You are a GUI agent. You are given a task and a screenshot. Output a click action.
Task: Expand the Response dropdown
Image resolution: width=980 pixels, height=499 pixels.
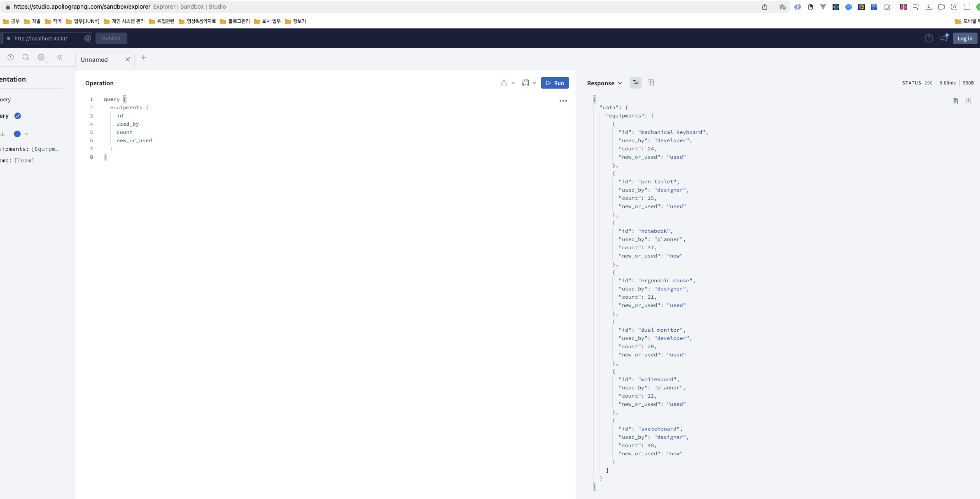(x=604, y=83)
